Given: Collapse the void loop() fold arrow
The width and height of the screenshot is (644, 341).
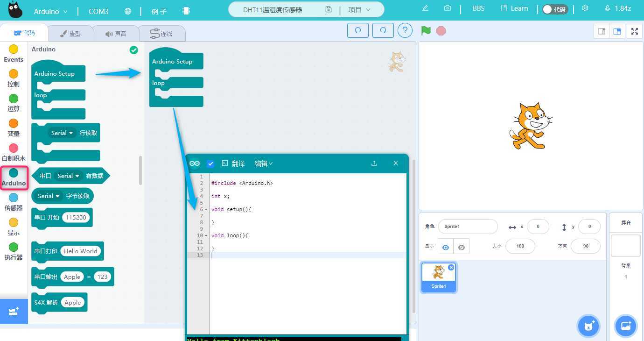Looking at the screenshot, I should pos(207,236).
